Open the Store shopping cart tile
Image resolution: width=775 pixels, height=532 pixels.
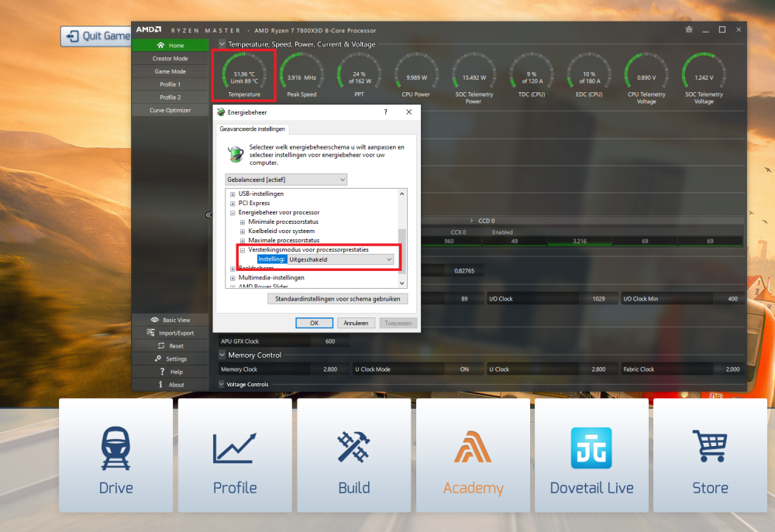pos(710,455)
